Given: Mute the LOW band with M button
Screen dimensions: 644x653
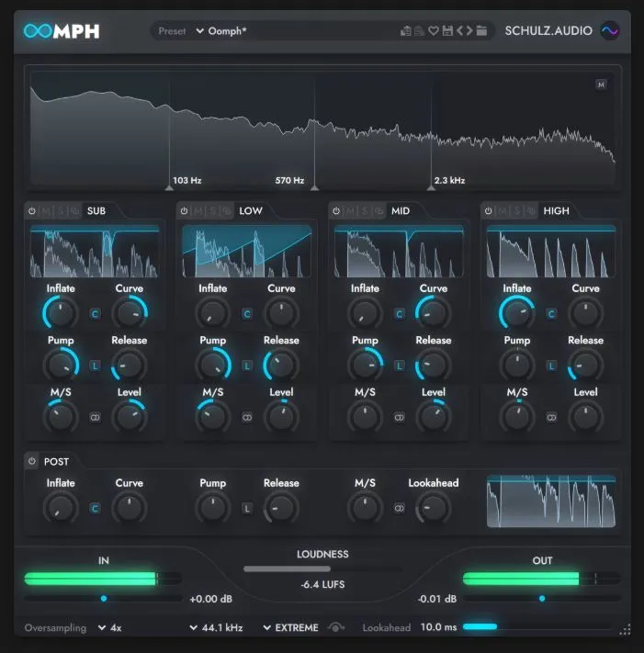Looking at the screenshot, I should [x=198, y=211].
